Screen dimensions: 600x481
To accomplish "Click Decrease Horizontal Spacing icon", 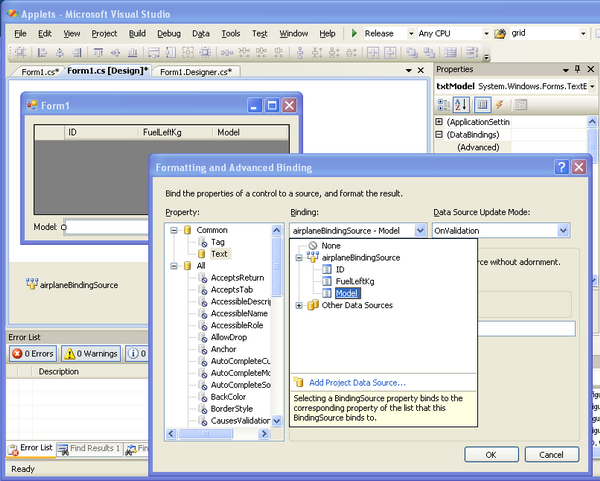I will (x=261, y=52).
